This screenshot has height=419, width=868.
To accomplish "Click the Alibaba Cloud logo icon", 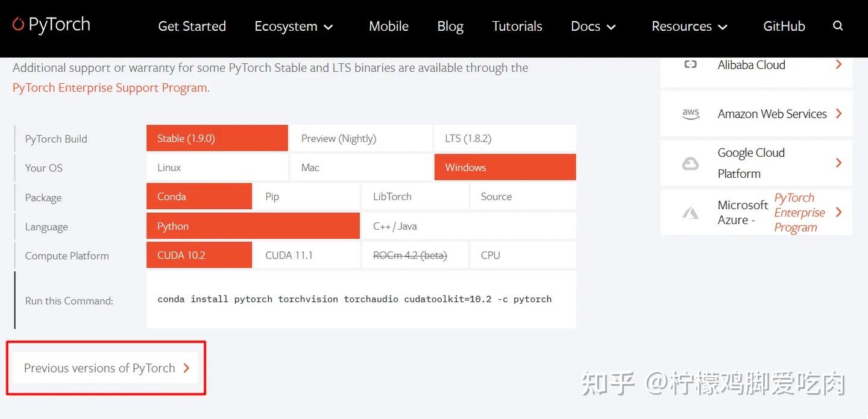I will point(690,65).
